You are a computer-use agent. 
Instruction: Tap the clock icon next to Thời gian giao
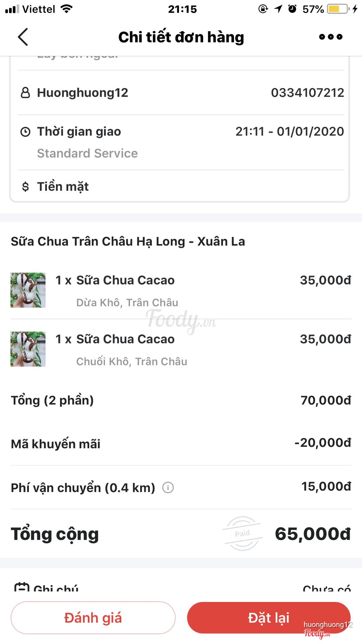25,132
